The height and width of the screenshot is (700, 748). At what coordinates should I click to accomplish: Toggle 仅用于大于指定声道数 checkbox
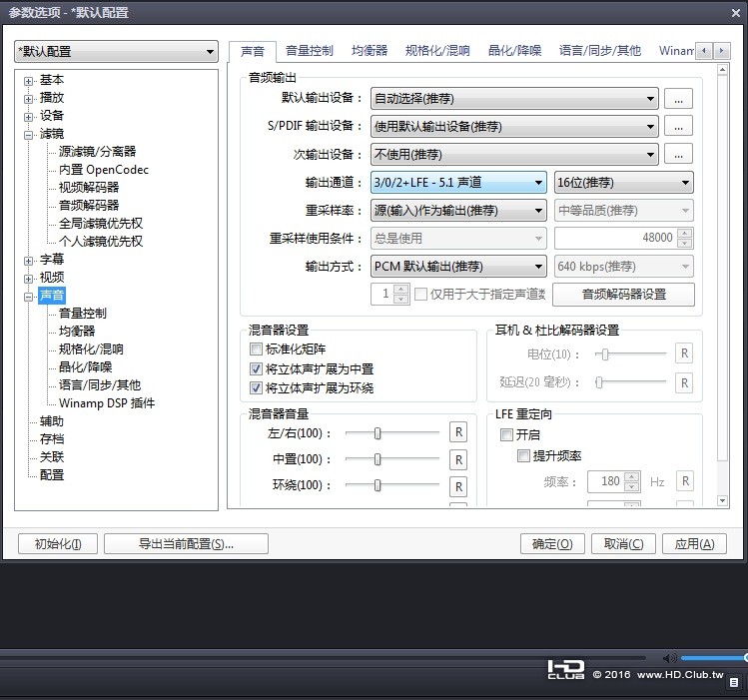point(420,294)
